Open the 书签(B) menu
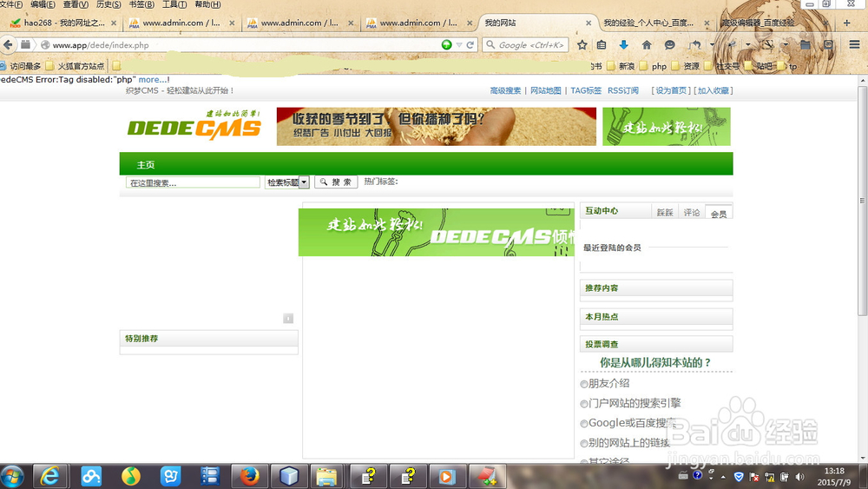Viewport: 868px width, 489px height. coord(141,4)
